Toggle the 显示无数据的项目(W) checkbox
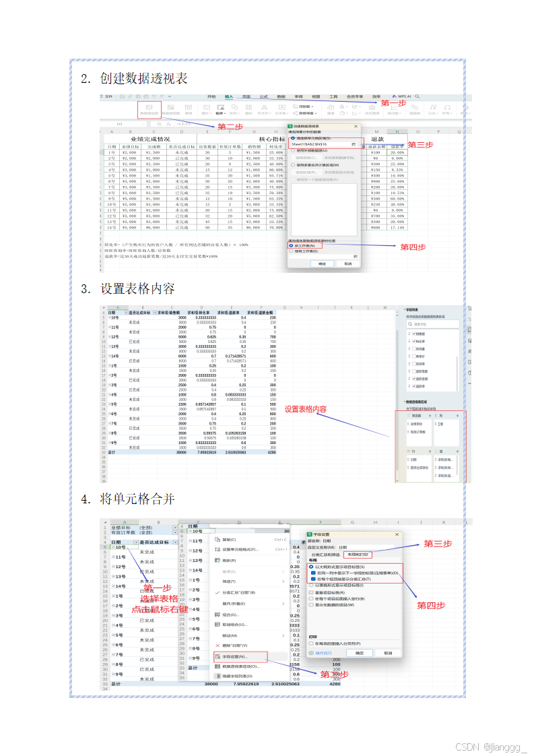 (311, 605)
